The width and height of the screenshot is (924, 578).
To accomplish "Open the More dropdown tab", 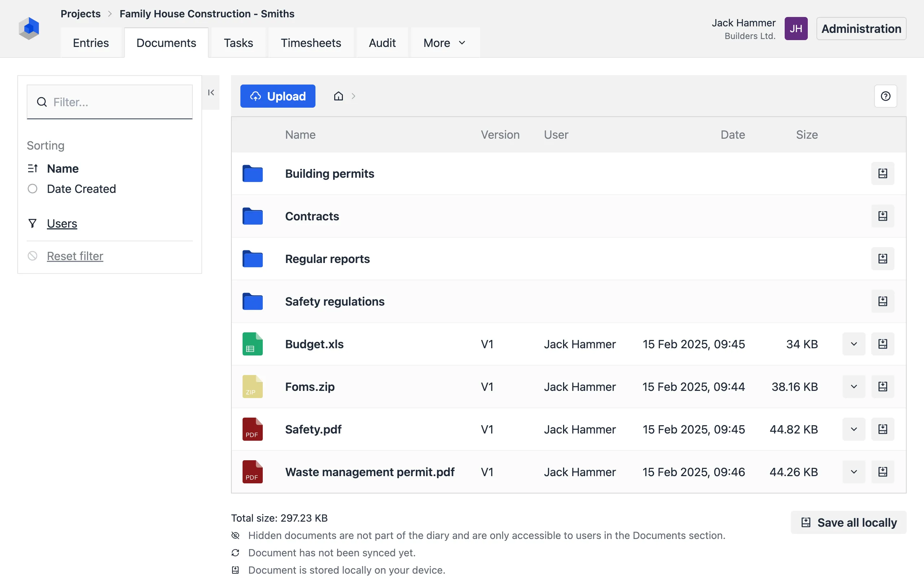I will 445,43.
